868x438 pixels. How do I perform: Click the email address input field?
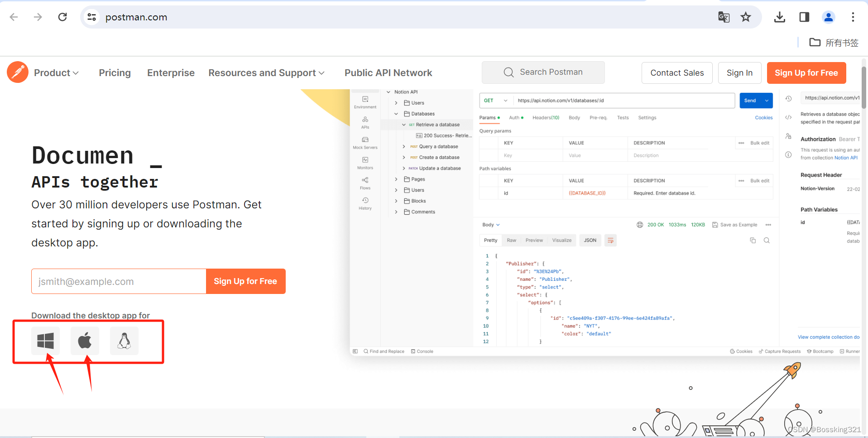[119, 281]
